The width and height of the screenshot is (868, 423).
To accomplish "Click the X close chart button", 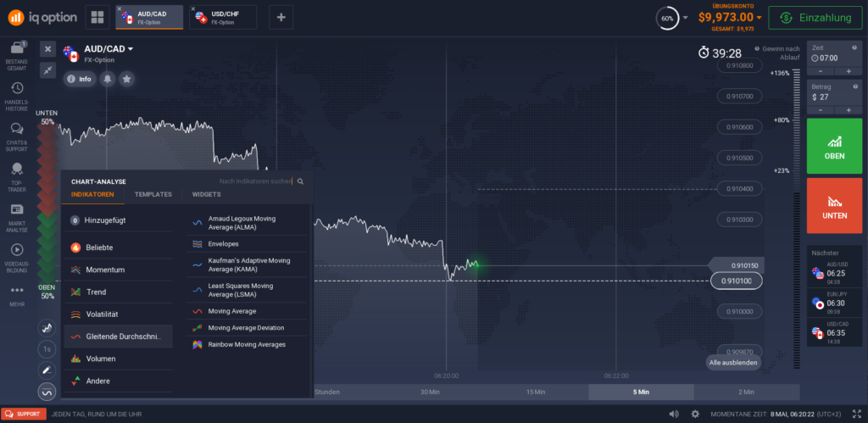I will (47, 48).
